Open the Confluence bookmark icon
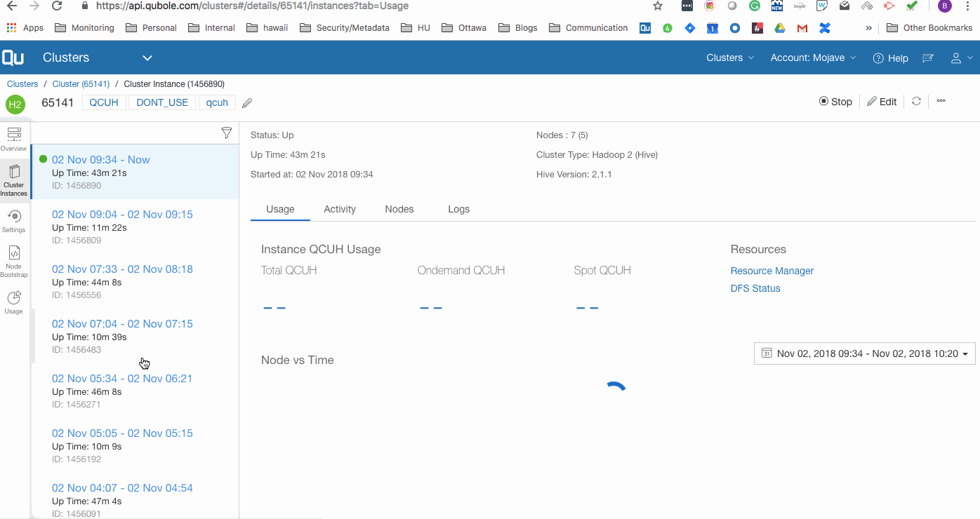The image size is (980, 519). click(825, 28)
